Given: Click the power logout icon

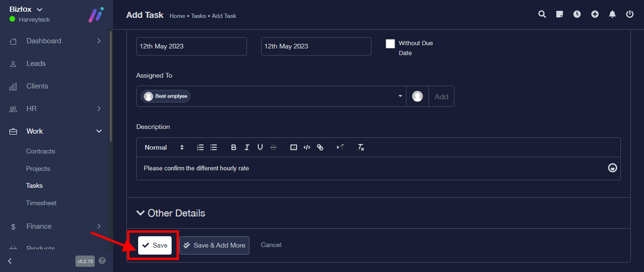Looking at the screenshot, I should [x=630, y=14].
